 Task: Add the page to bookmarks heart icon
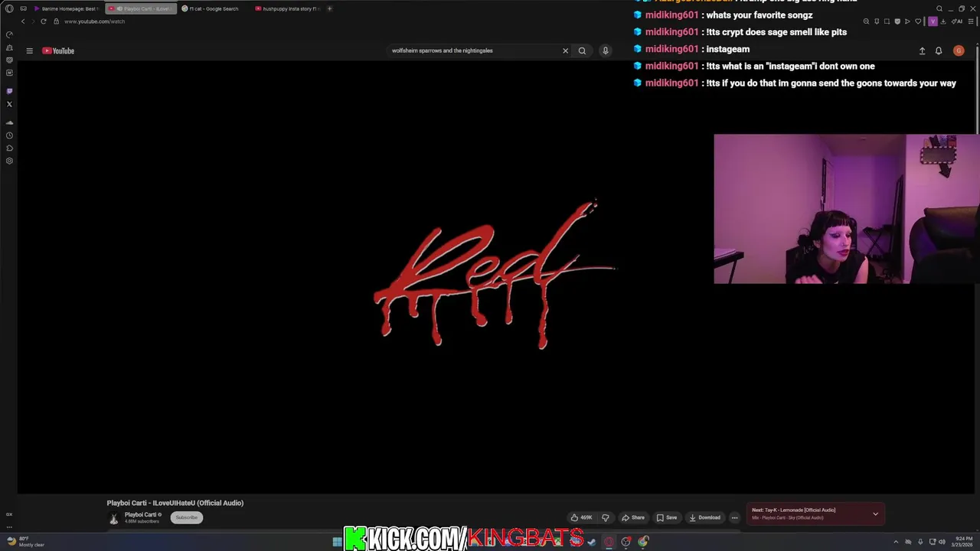918,21
